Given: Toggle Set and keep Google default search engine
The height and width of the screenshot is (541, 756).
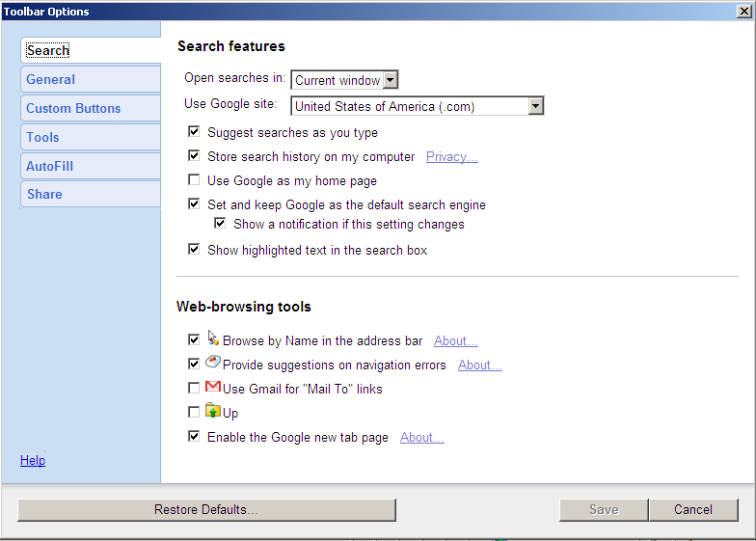Looking at the screenshot, I should tap(194, 204).
